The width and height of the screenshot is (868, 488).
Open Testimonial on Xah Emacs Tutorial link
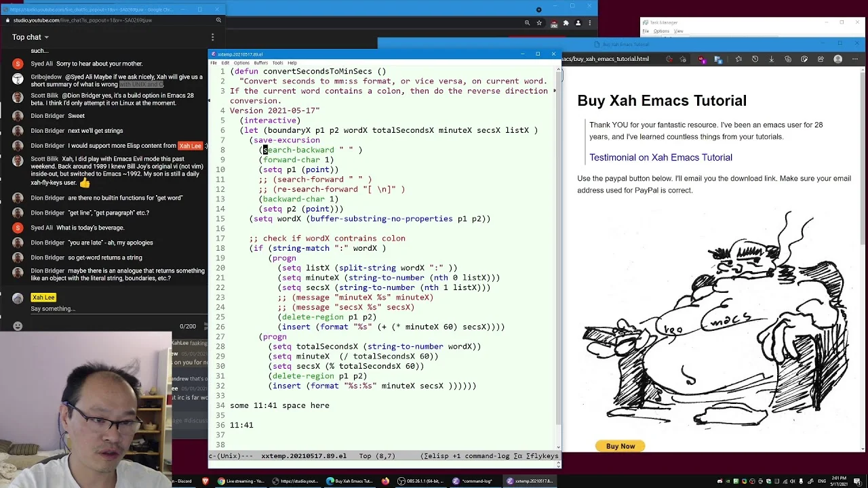point(660,157)
